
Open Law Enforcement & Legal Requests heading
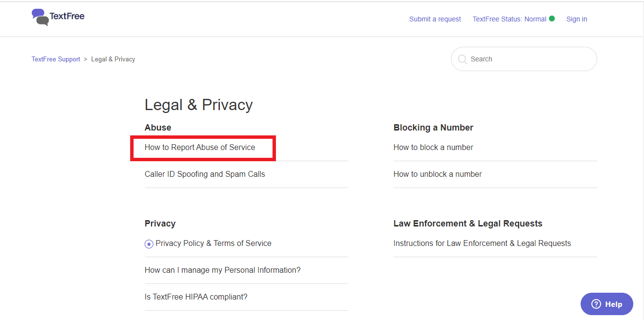[468, 224]
